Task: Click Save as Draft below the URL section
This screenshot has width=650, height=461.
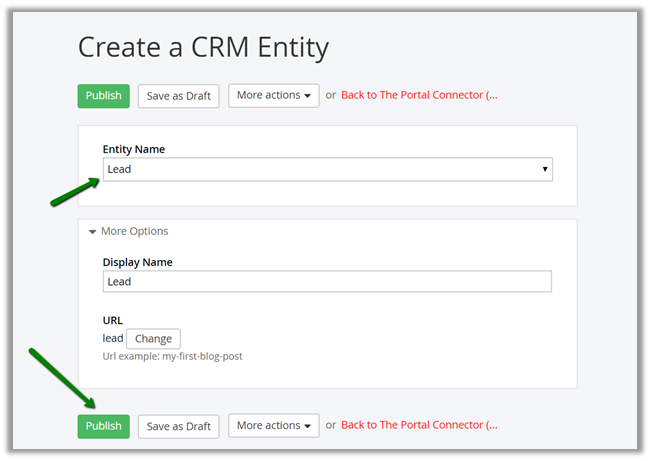Action: (178, 426)
